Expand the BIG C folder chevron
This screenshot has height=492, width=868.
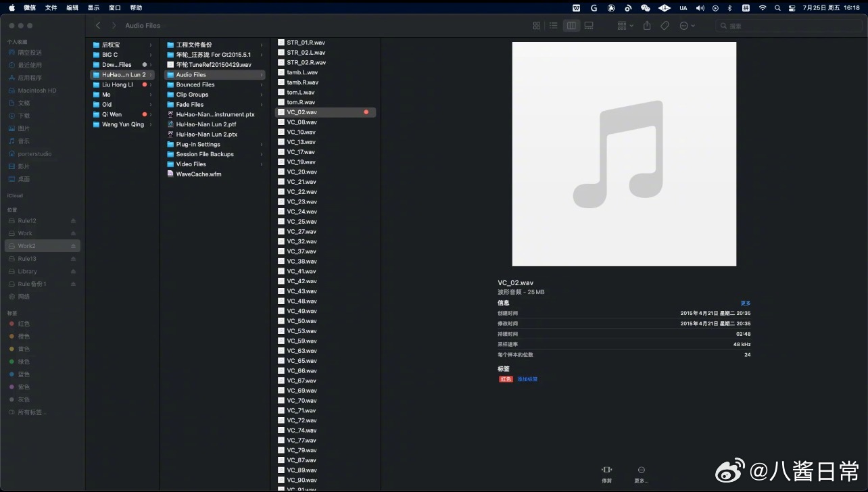coord(151,55)
